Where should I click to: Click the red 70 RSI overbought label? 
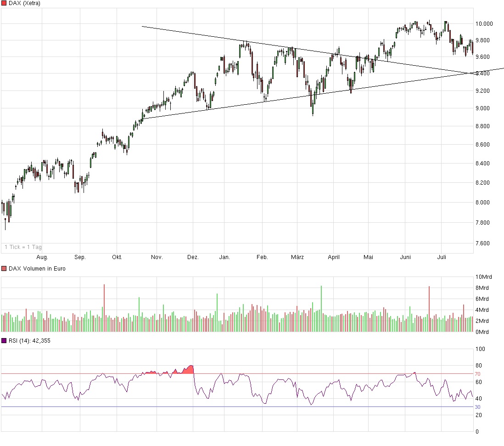click(x=478, y=374)
